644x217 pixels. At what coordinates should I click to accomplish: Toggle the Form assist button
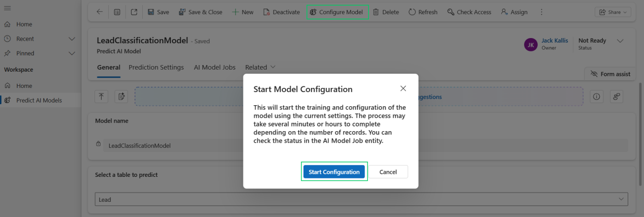click(610, 74)
